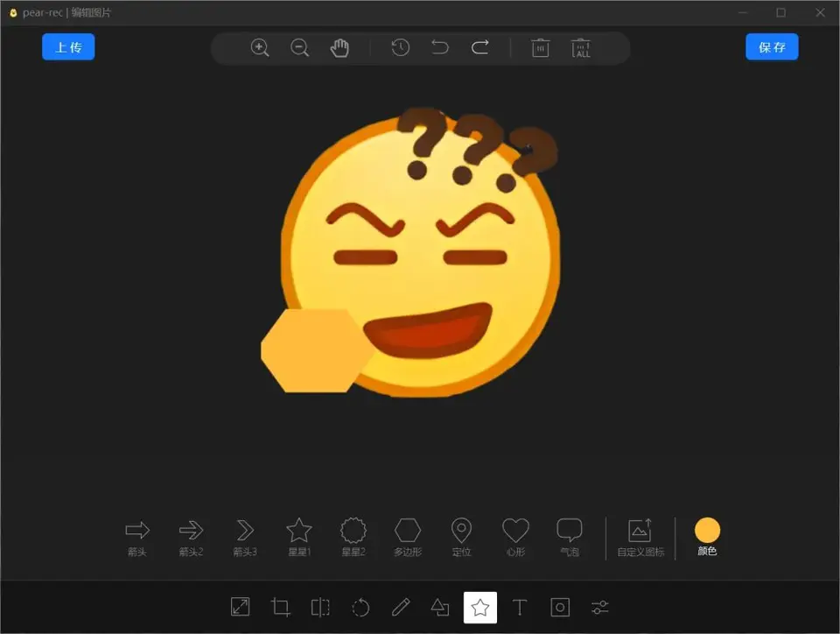Click the pear-rec app icon in title bar
Image resolution: width=840 pixels, height=634 pixels.
pos(13,12)
